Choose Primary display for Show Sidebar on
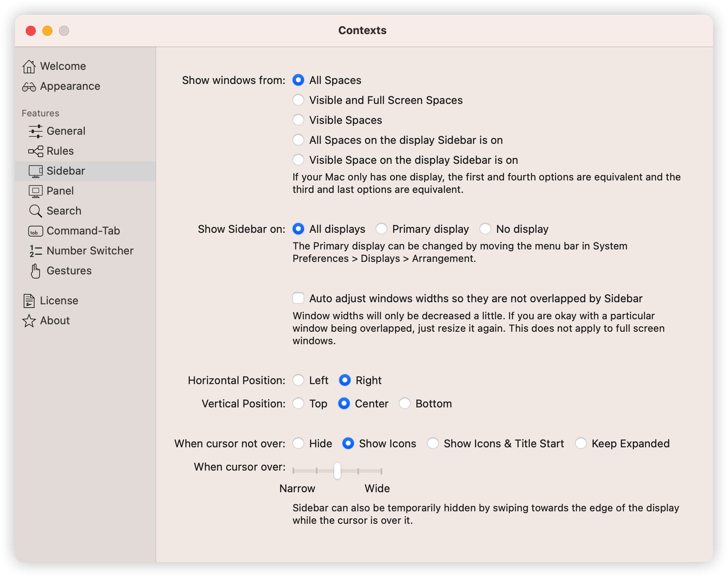Viewport: 728px width, 577px height. 381,229
